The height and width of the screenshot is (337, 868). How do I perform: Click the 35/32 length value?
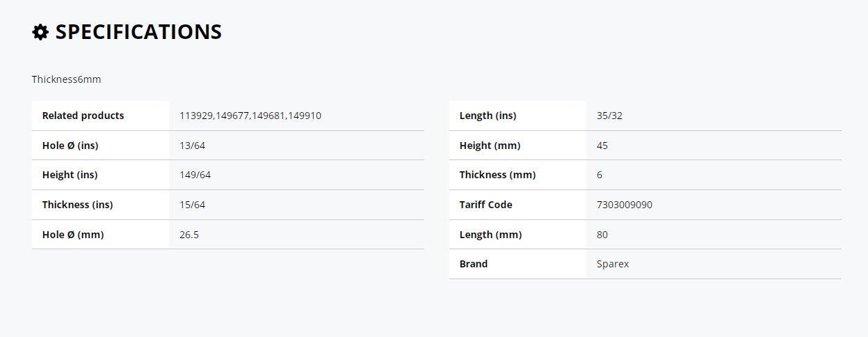coord(609,116)
